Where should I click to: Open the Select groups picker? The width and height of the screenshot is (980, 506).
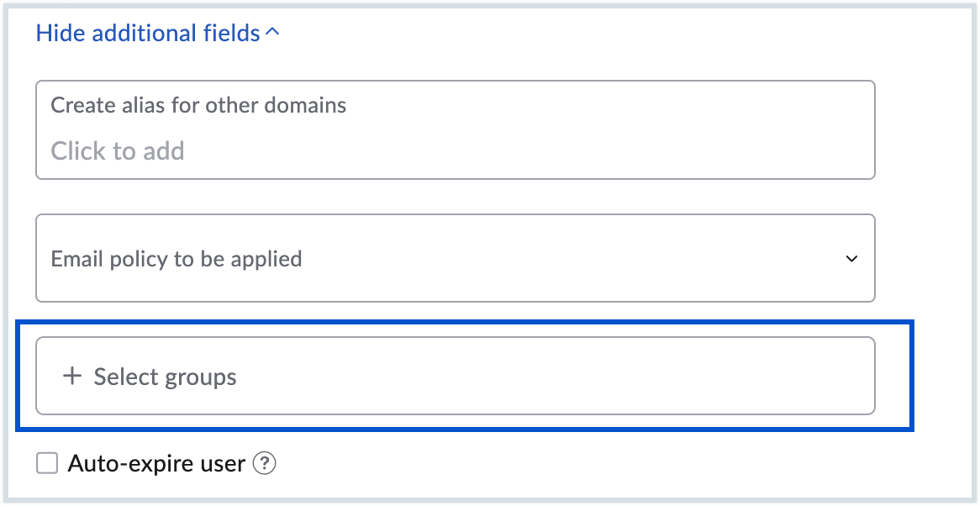(x=455, y=376)
